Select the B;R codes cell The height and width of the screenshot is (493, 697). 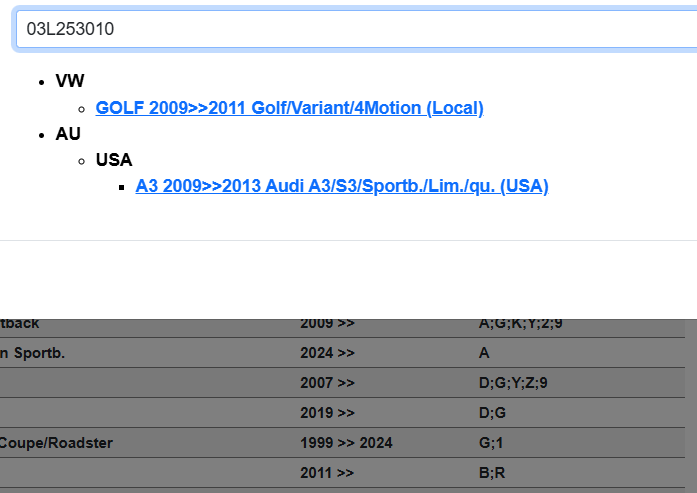(492, 473)
